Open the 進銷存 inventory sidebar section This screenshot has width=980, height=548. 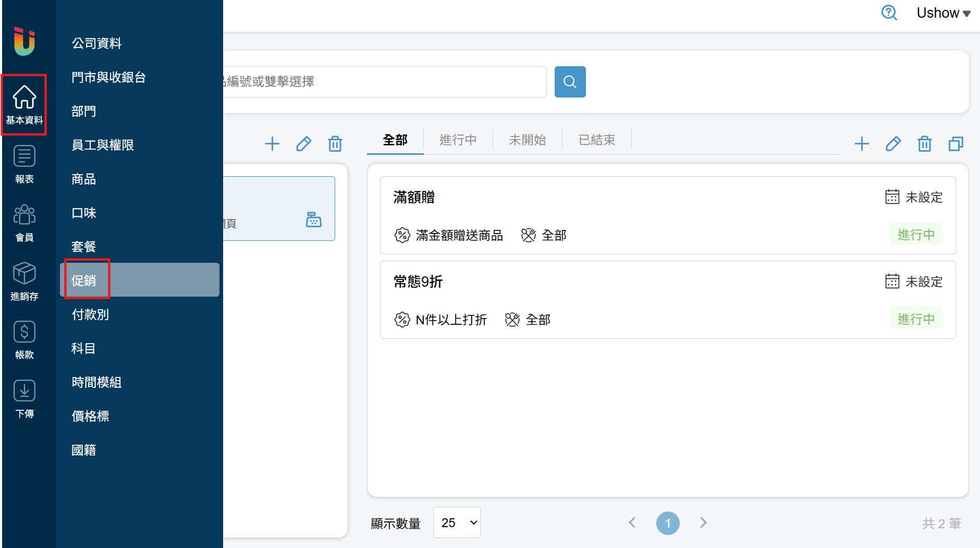[24, 282]
